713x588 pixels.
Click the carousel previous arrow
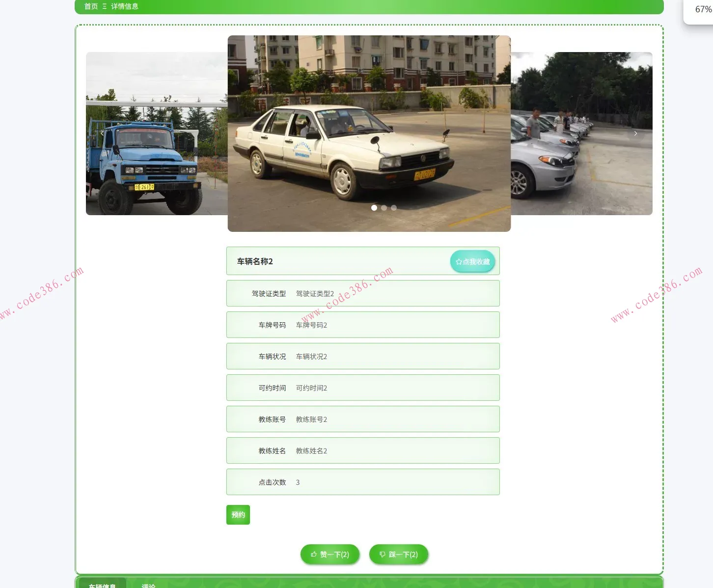tap(102, 133)
